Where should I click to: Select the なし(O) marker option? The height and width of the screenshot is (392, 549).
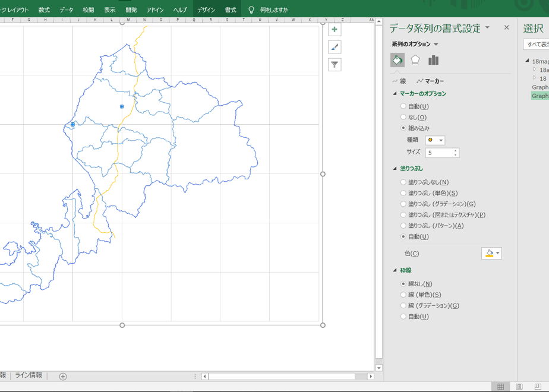pos(414,117)
